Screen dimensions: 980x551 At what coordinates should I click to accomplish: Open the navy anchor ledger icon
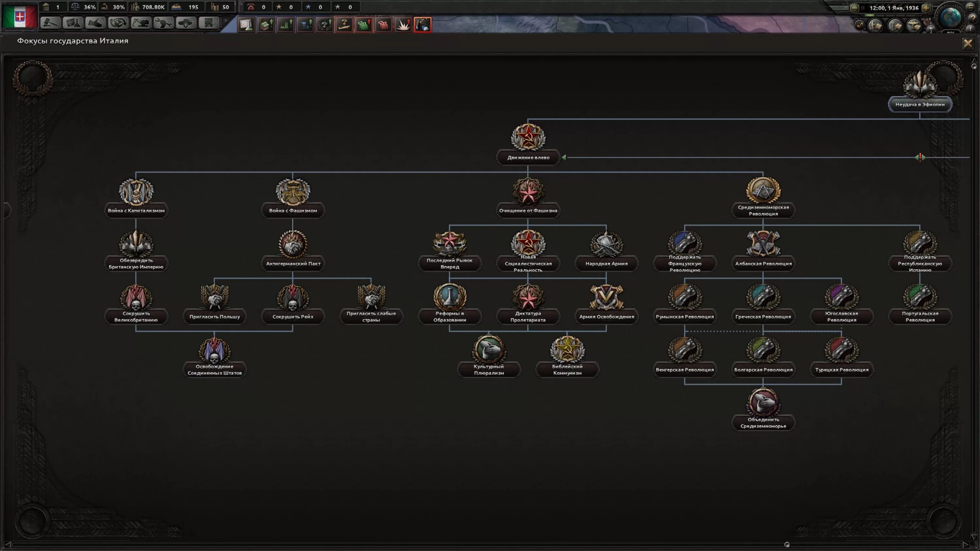tap(895, 25)
